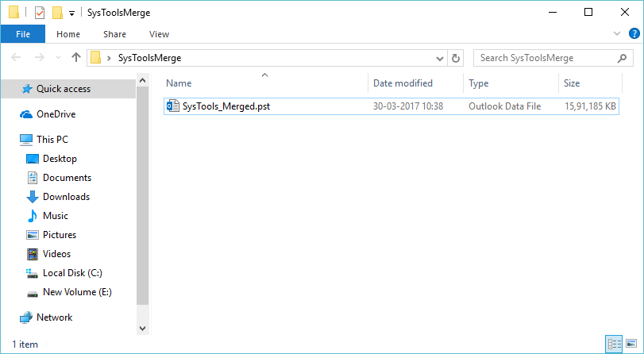Open Desktop in the navigation pane
The width and height of the screenshot is (644, 354).
click(x=60, y=159)
